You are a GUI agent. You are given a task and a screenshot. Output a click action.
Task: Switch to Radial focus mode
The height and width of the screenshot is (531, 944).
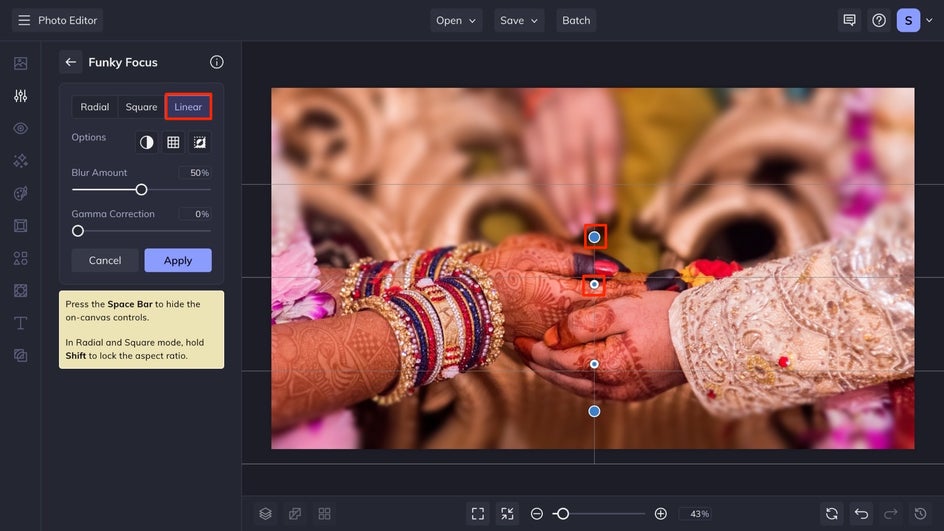95,107
